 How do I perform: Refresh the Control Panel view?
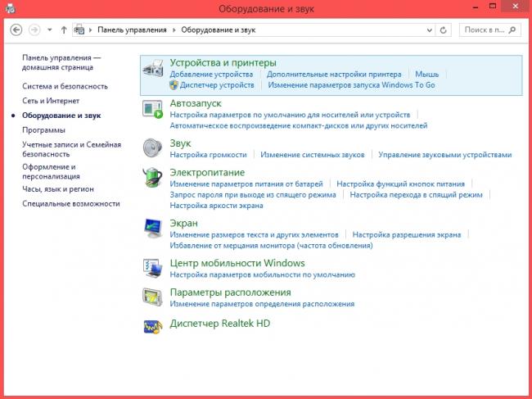(443, 29)
